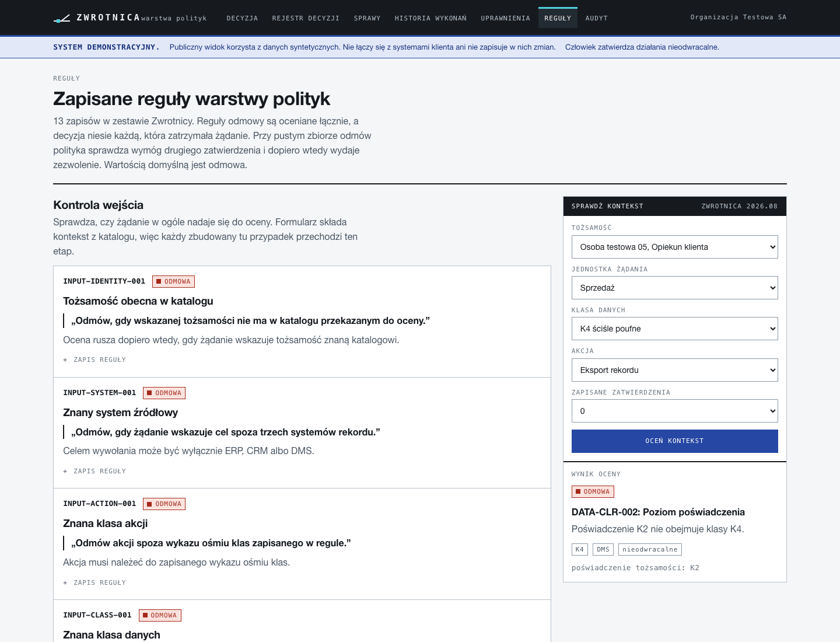Click the ZWROTNICA 2026.08 version label
This screenshot has height=642, width=840.
pos(740,206)
